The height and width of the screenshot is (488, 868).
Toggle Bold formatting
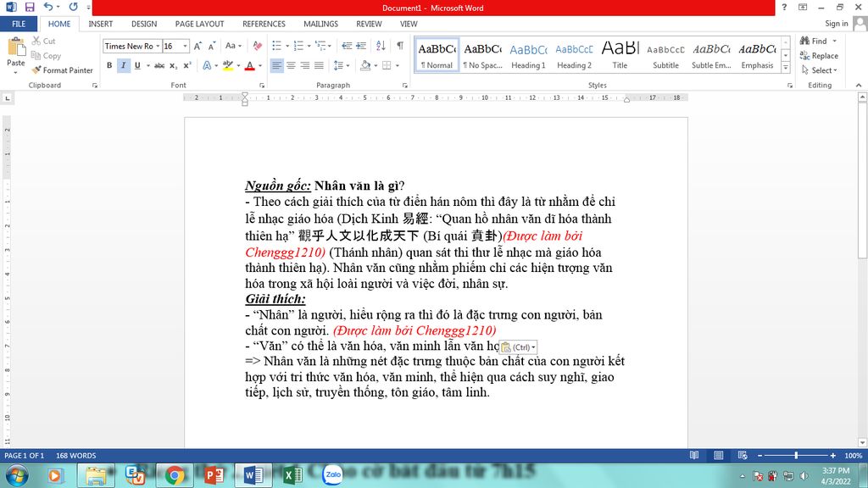(109, 65)
